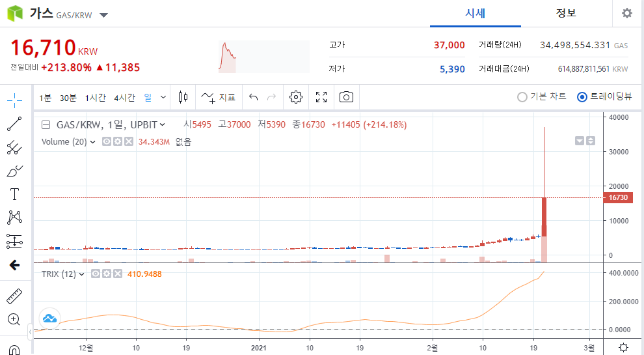
Task: Select the pitchfork drawing tool
Action: point(14,148)
